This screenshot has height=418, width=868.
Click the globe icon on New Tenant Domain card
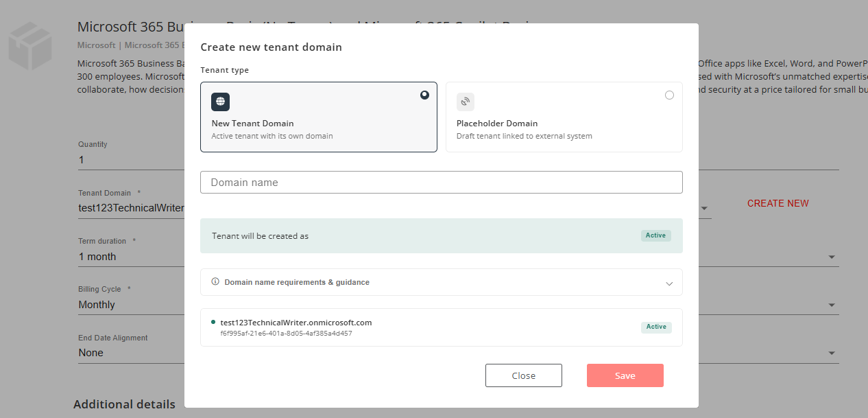tap(220, 102)
